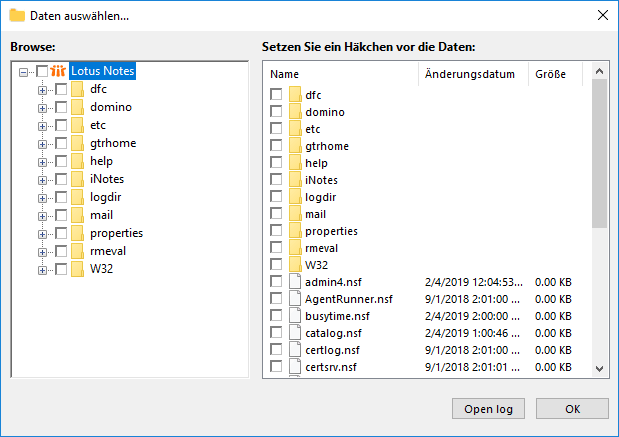
Task: Expand the mail tree node
Action: coord(42,216)
